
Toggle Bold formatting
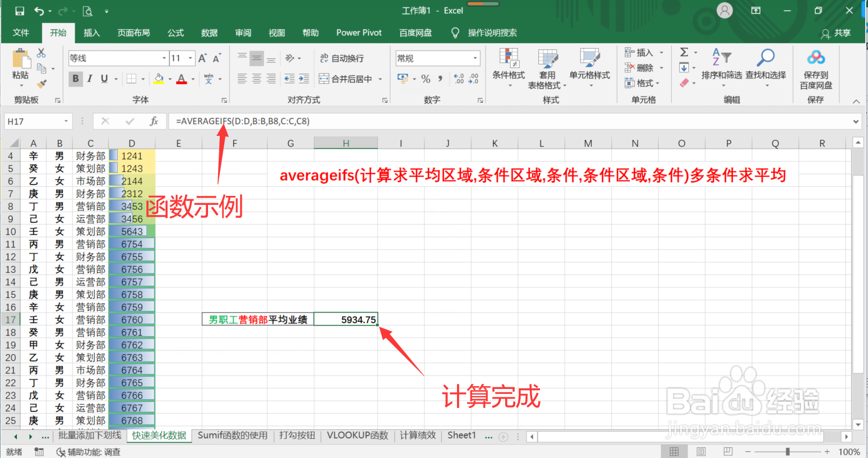tap(75, 79)
